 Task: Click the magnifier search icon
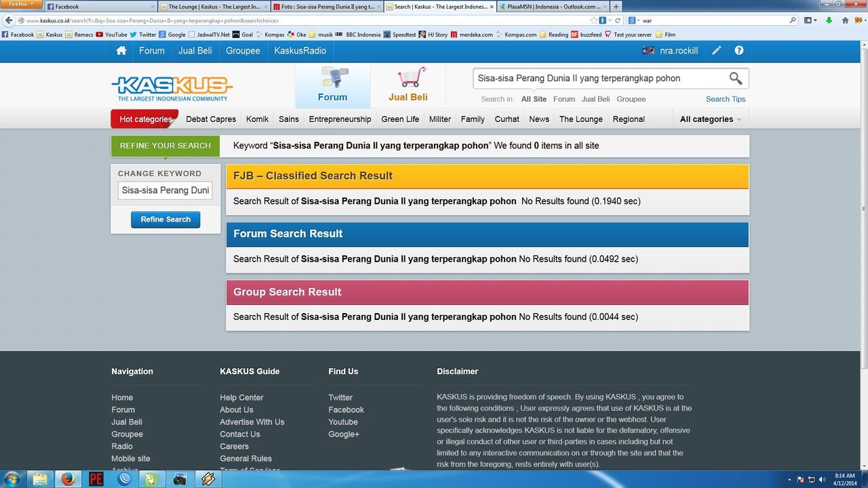tap(736, 79)
